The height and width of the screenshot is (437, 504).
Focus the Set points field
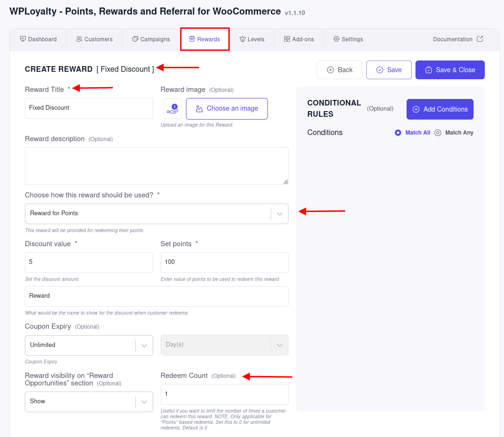(224, 262)
